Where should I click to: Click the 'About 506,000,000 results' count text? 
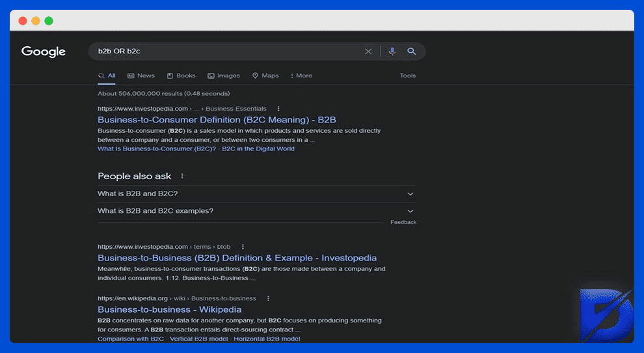[163, 94]
